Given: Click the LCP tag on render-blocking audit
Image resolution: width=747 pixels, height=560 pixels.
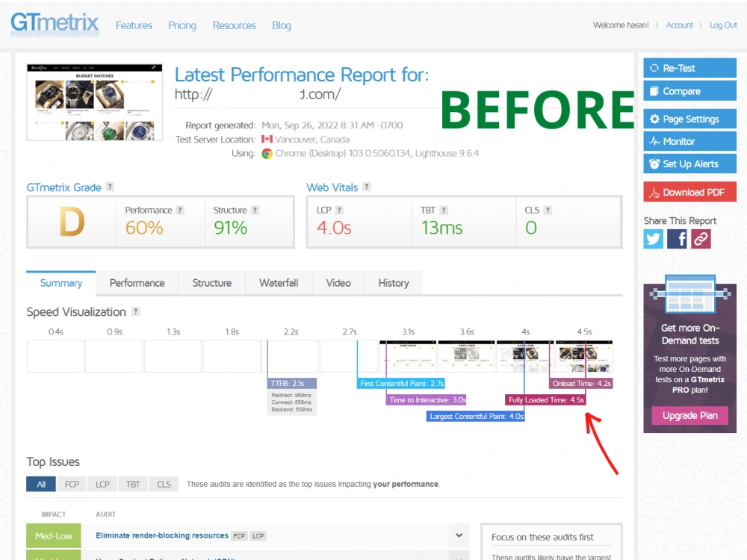Looking at the screenshot, I should [x=258, y=535].
